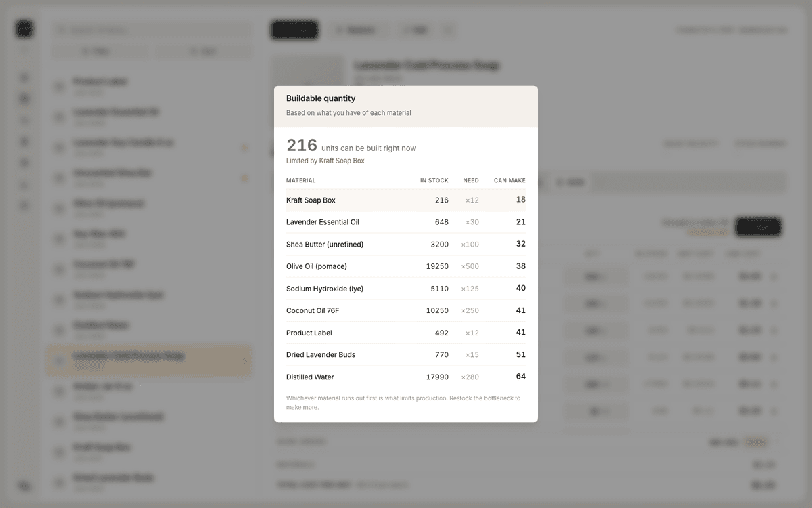Image resolution: width=812 pixels, height=508 pixels.
Task: Select the Olive Oil (pomace) material name
Action: [x=317, y=266]
